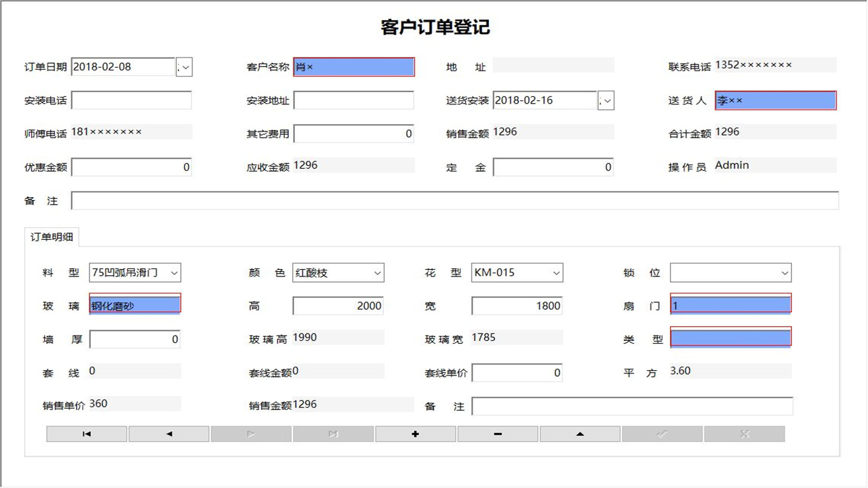Viewport: 868px width, 488px height.
Task: Delete the current detail record
Action: pos(498,433)
